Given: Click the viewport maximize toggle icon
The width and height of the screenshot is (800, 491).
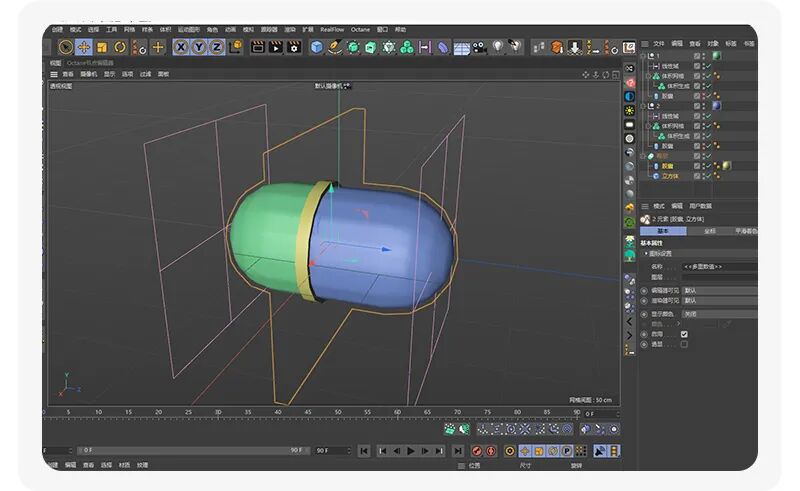Looking at the screenshot, I should (x=616, y=75).
